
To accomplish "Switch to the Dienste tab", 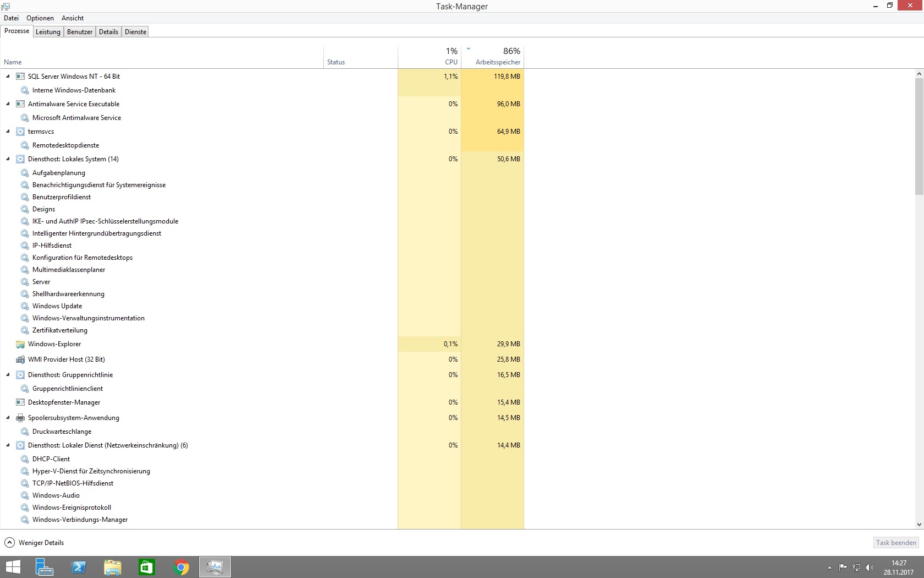I will pyautogui.click(x=135, y=32).
